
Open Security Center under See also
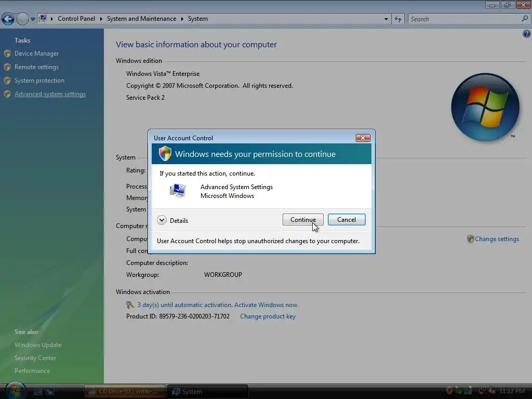click(x=35, y=357)
